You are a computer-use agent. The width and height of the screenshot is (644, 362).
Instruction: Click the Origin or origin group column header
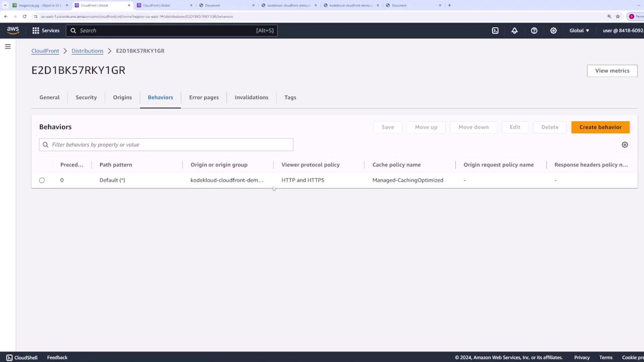tap(219, 165)
